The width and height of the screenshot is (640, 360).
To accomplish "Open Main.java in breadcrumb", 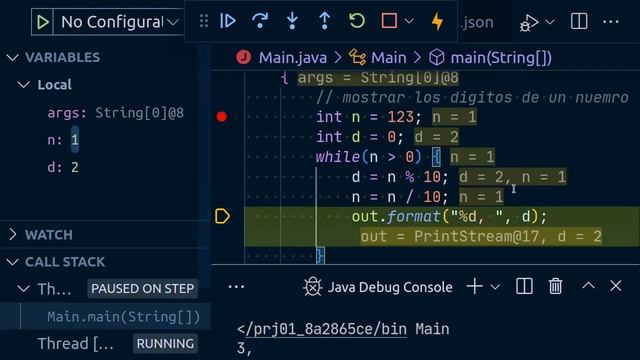I will coord(293,58).
